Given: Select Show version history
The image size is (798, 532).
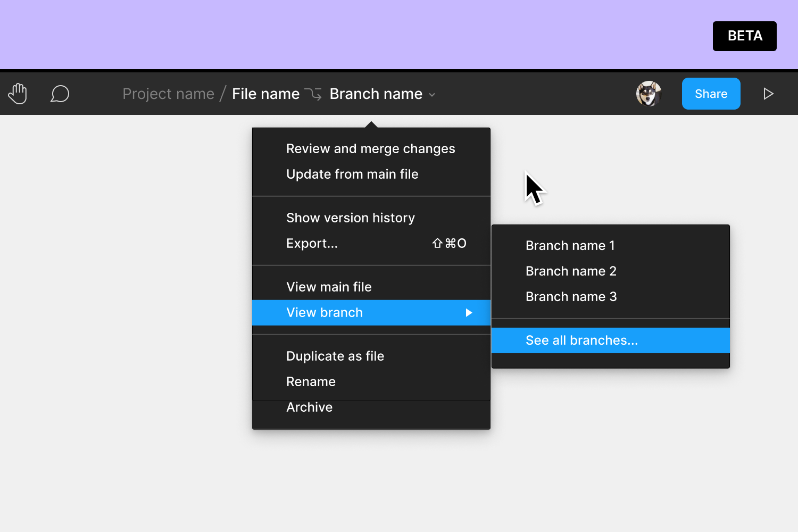Looking at the screenshot, I should pos(350,218).
